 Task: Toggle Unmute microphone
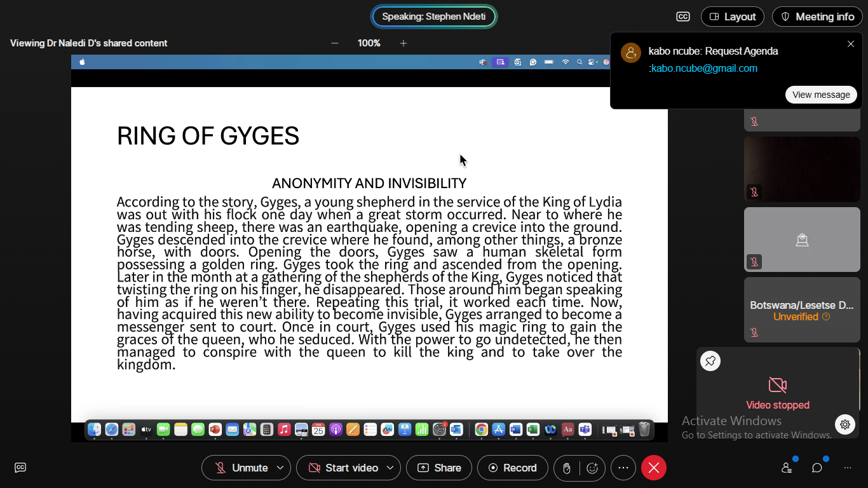pos(240,468)
